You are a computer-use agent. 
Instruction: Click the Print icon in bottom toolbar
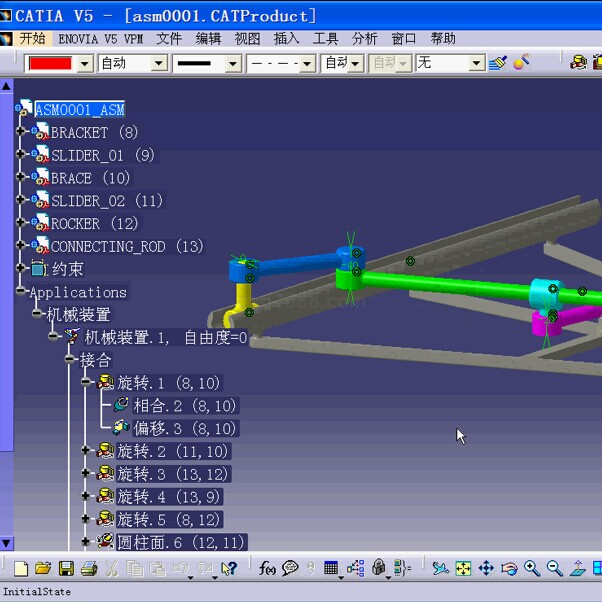(x=88, y=569)
